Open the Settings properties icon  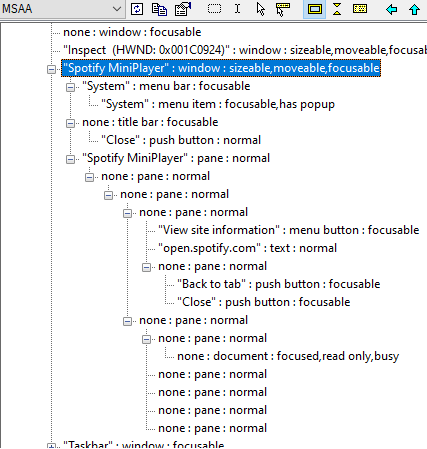pyautogui.click(x=183, y=9)
